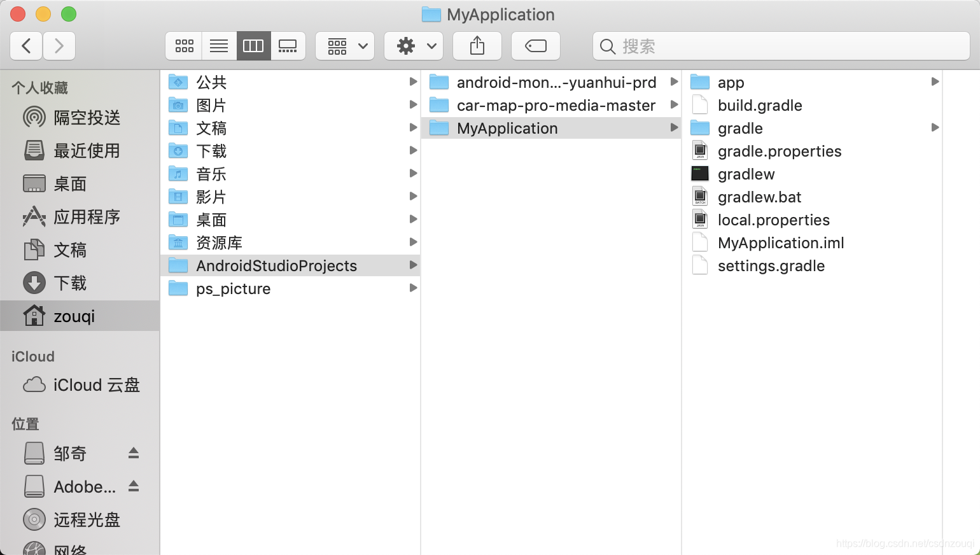
Task: Select the 图片 folder
Action: pyautogui.click(x=290, y=105)
